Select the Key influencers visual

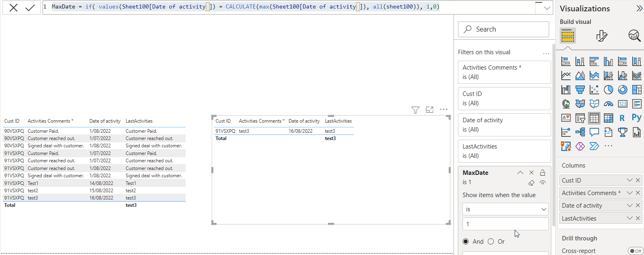566,132
